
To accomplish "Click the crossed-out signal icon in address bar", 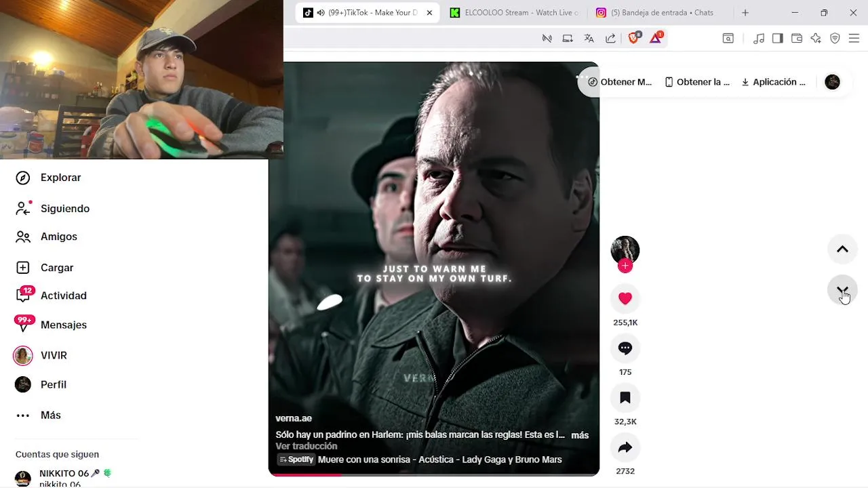I will coord(547,39).
